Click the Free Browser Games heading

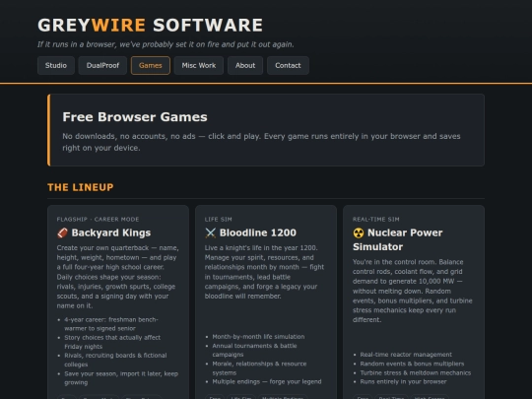coord(135,117)
